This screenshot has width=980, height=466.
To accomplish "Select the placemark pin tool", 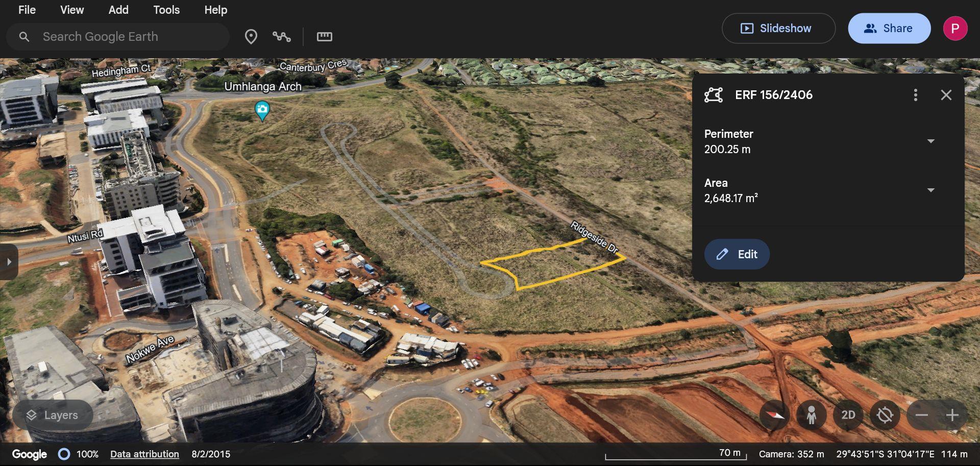I will pyautogui.click(x=251, y=36).
